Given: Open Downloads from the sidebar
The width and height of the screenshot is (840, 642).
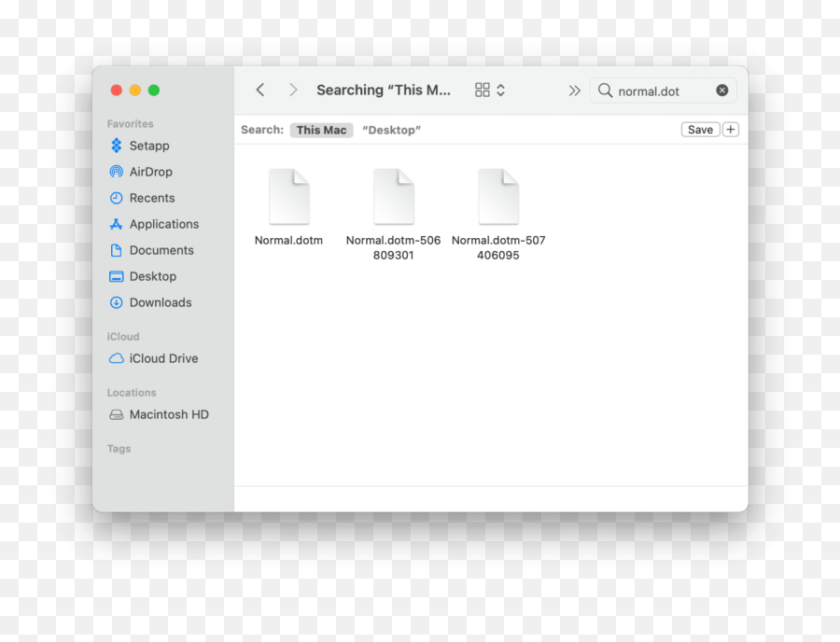Looking at the screenshot, I should 161,302.
